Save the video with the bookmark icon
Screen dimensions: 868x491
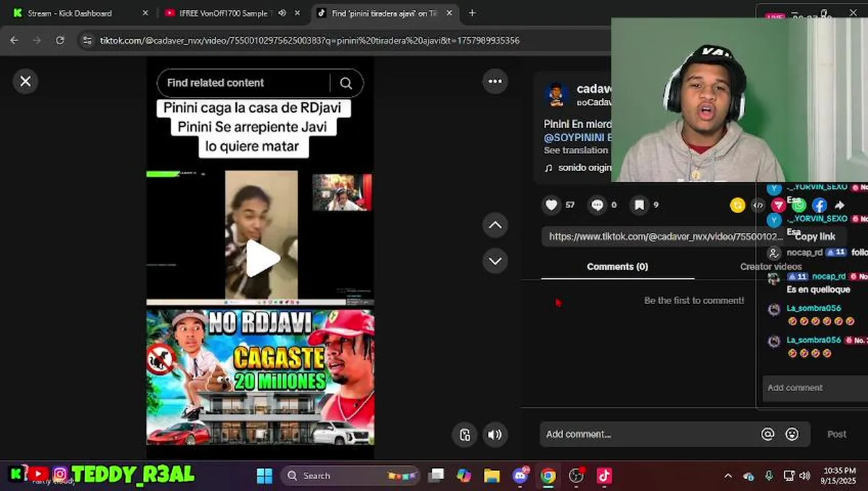639,205
